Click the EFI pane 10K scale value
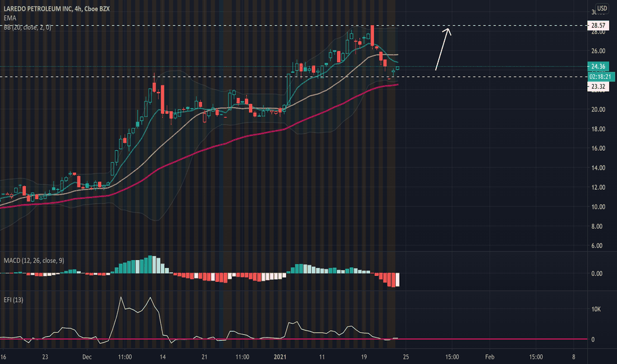 point(596,309)
